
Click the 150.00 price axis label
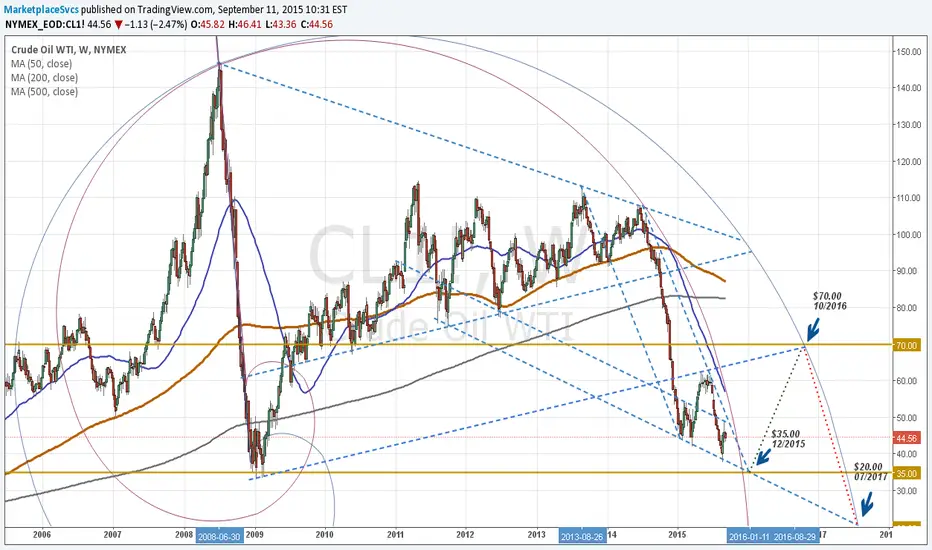pos(908,52)
